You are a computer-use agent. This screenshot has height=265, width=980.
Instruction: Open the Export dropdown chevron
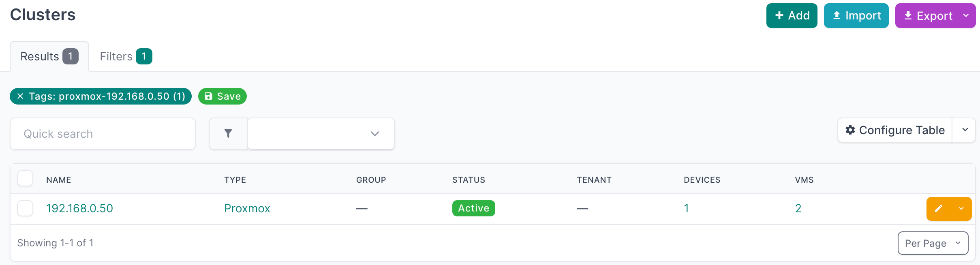[965, 15]
